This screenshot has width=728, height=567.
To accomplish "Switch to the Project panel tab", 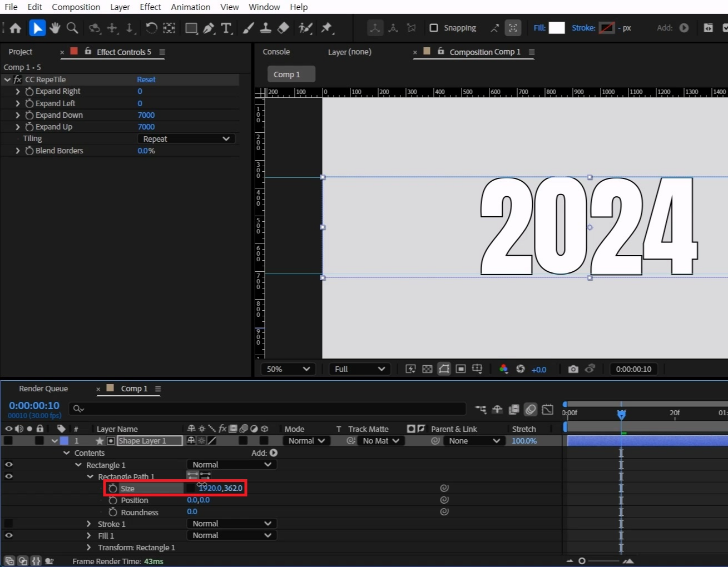I will [21, 52].
